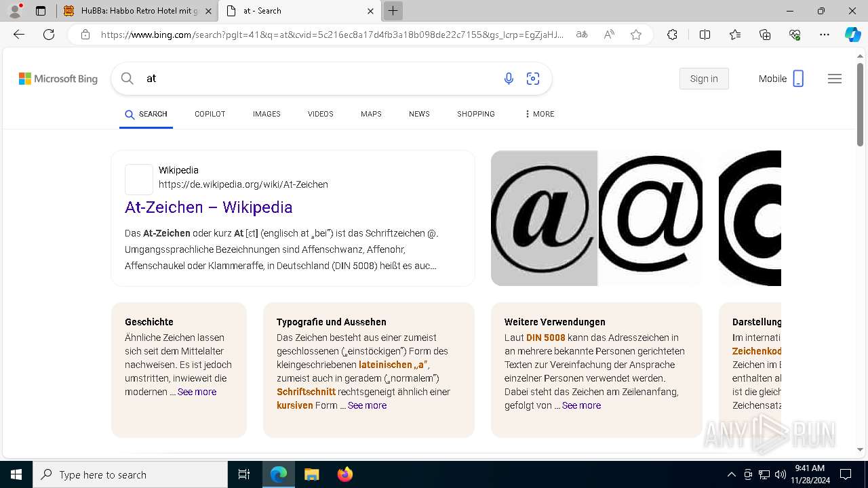
Task: Click 'See more' in Geschichte card
Action: click(197, 392)
